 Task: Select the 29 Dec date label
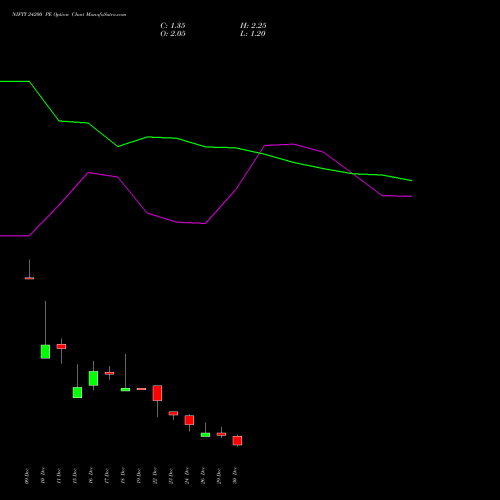click(x=219, y=476)
